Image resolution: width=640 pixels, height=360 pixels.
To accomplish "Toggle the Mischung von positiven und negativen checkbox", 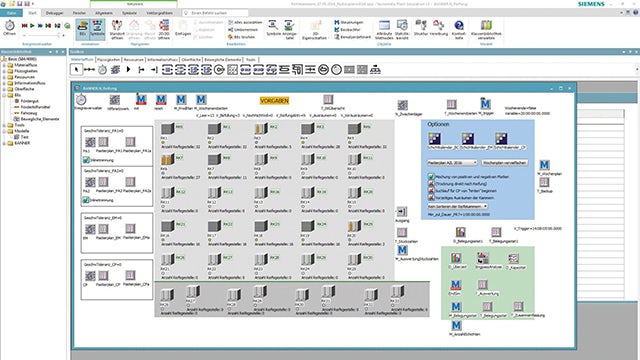I will tap(431, 177).
